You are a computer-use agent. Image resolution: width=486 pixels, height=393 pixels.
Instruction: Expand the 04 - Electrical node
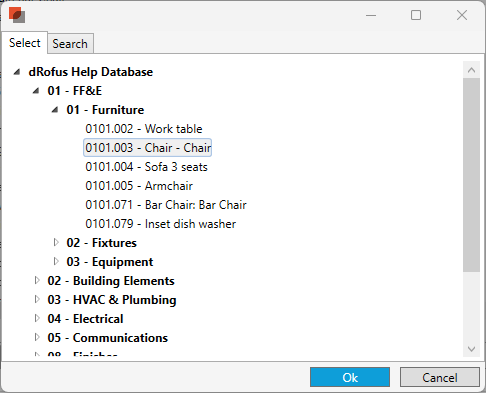[x=37, y=318]
